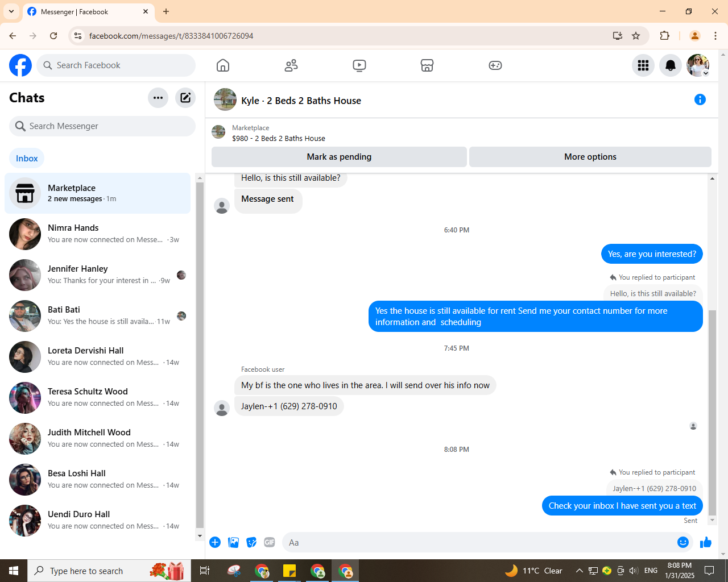728x582 pixels.
Task: Open chat with Besa Loshi Hall
Action: pos(98,480)
